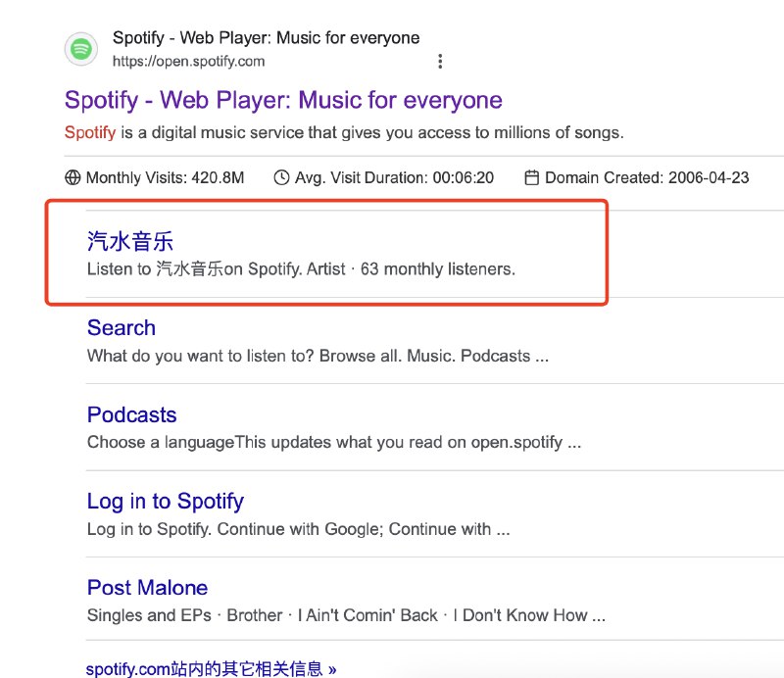Click the Log in to Spotify link
The image size is (784, 678).
point(165,501)
